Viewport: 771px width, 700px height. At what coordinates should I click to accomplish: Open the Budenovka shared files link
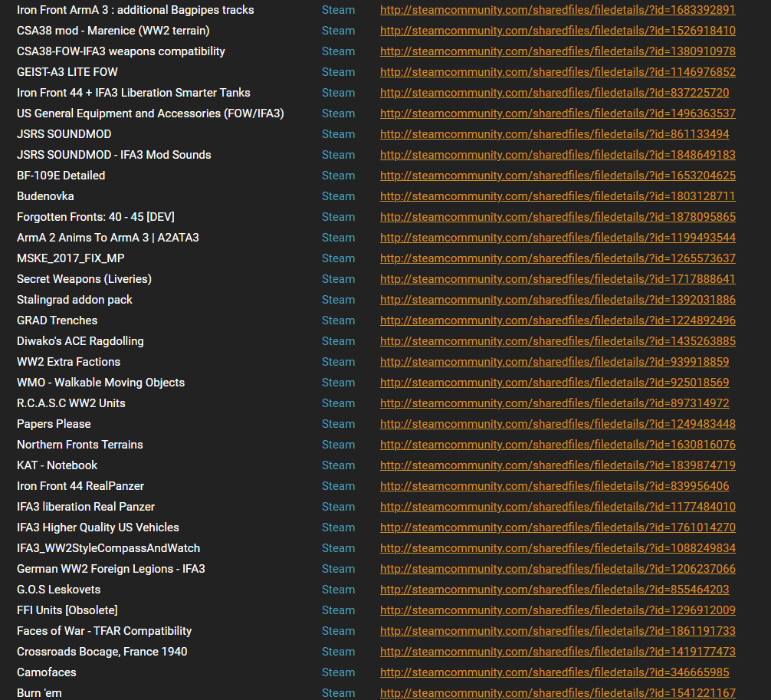pyautogui.click(x=557, y=196)
